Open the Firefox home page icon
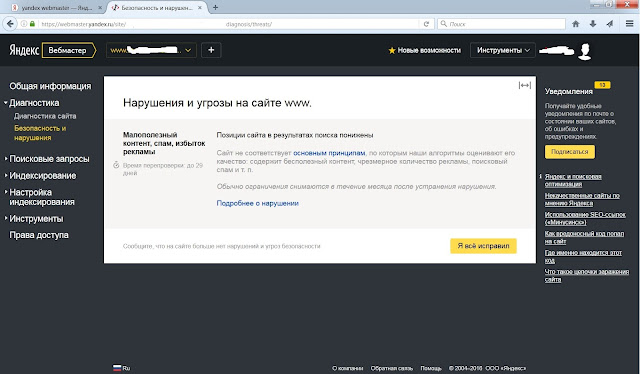This screenshot has width=640, height=374. (x=576, y=24)
